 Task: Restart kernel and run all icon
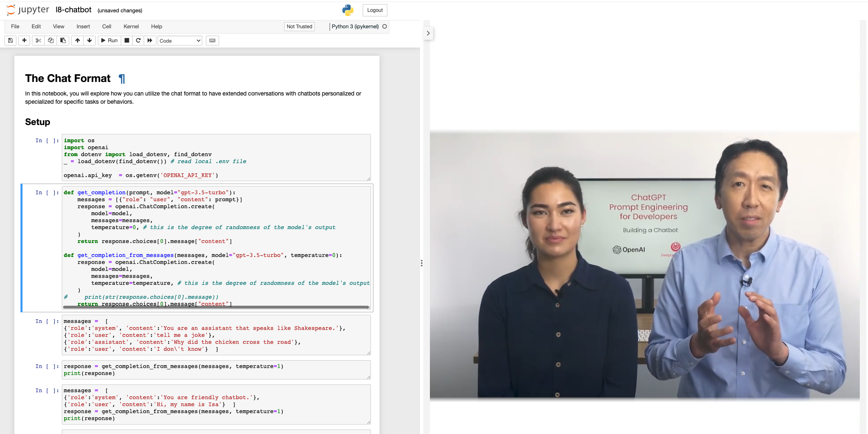[x=150, y=41]
